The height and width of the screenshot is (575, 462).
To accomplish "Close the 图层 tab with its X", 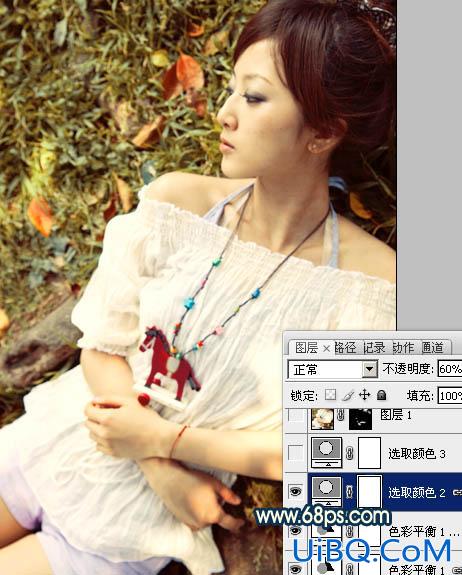I will pos(326,348).
